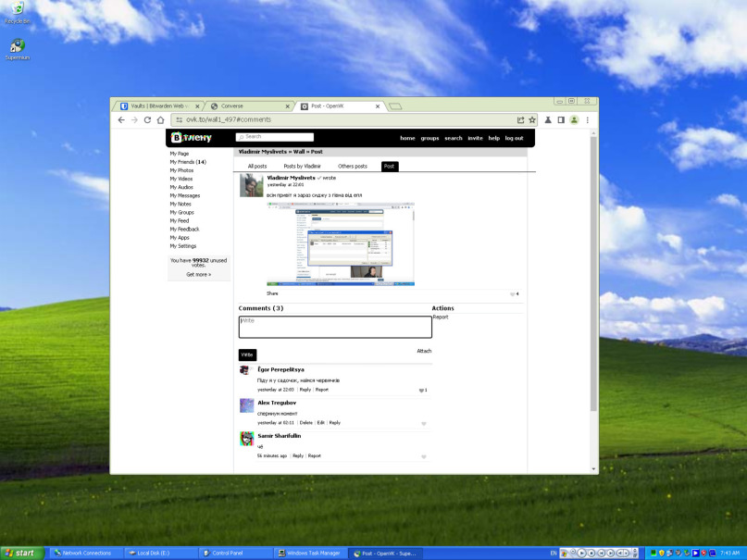Click the browser home icon
The height and width of the screenshot is (560, 747).
[160, 120]
